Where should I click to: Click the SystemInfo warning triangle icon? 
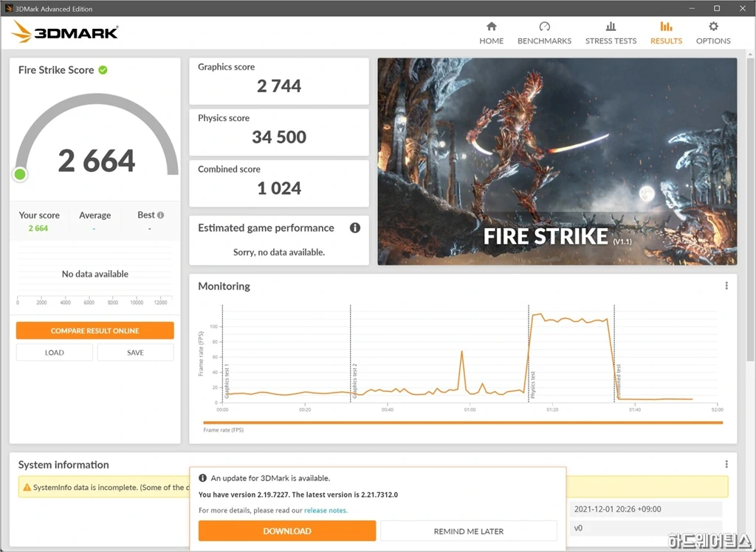27,487
